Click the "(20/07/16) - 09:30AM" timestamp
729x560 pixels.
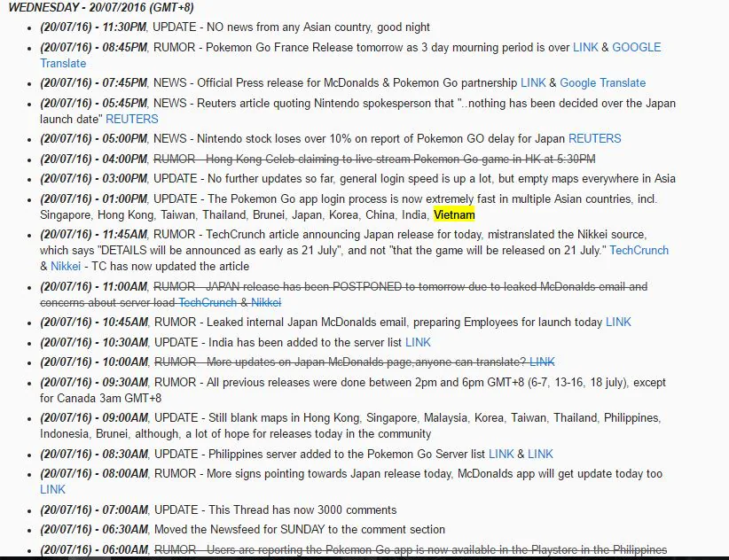tap(94, 382)
